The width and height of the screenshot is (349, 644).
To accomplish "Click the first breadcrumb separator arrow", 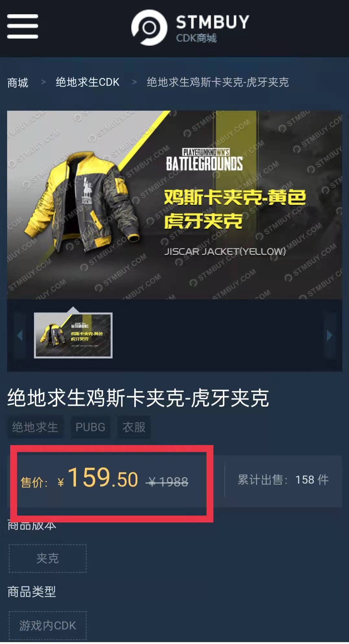I will point(43,82).
